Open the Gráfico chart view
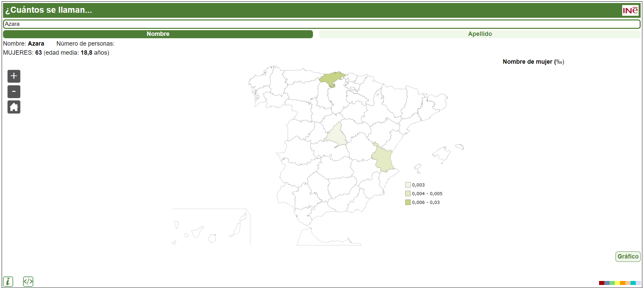The width and height of the screenshot is (644, 288). (628, 256)
